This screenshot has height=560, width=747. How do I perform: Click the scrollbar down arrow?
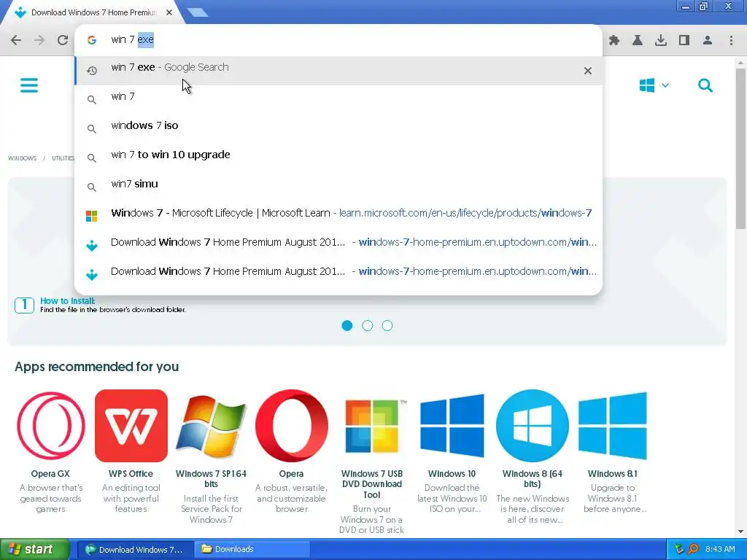pos(740,532)
